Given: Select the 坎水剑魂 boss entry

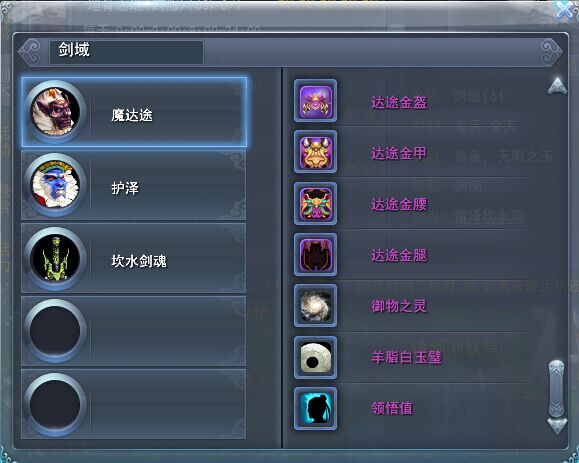Looking at the screenshot, I should pos(134,258).
